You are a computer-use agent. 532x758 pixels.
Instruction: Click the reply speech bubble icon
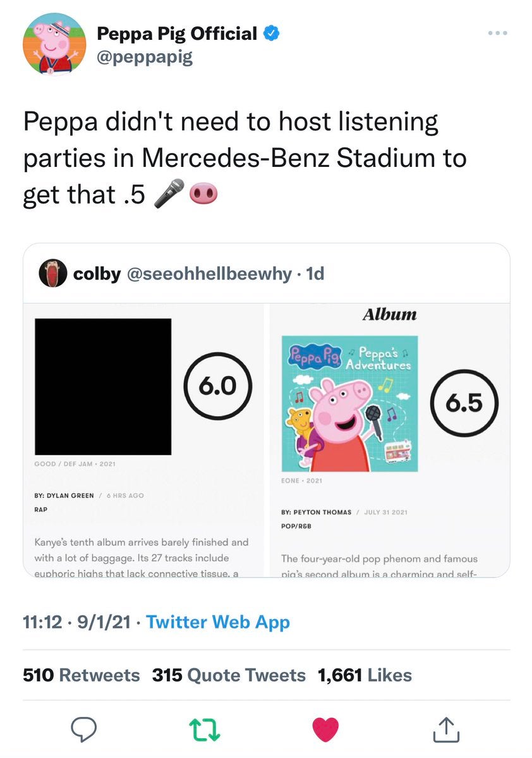83,729
